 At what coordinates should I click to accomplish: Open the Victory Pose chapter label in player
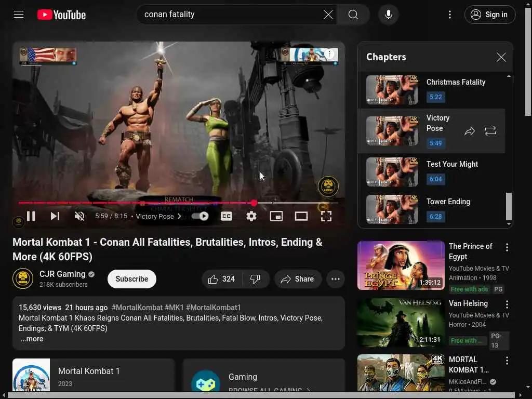pos(158,217)
